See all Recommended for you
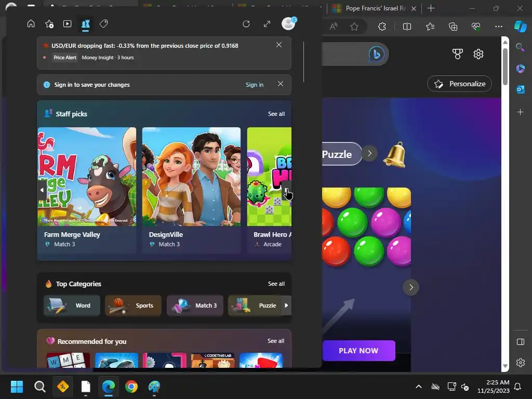This screenshot has height=399, width=532. [x=276, y=341]
